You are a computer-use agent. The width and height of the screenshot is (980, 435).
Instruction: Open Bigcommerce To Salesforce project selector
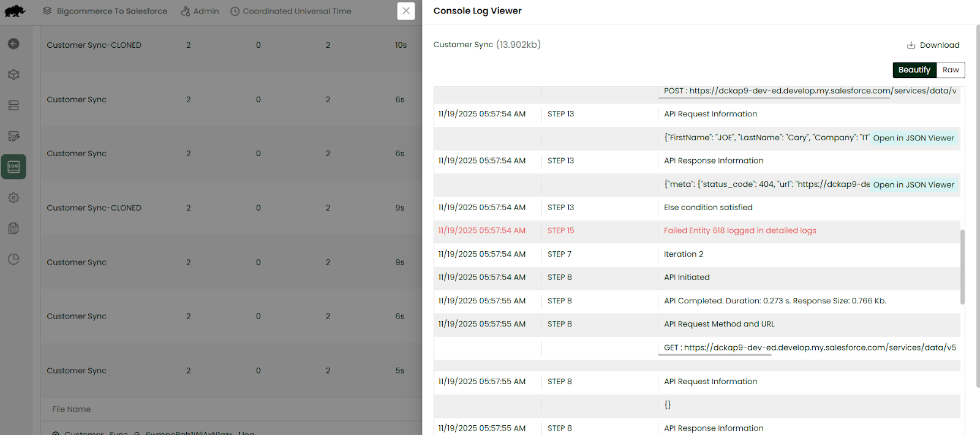tap(105, 11)
